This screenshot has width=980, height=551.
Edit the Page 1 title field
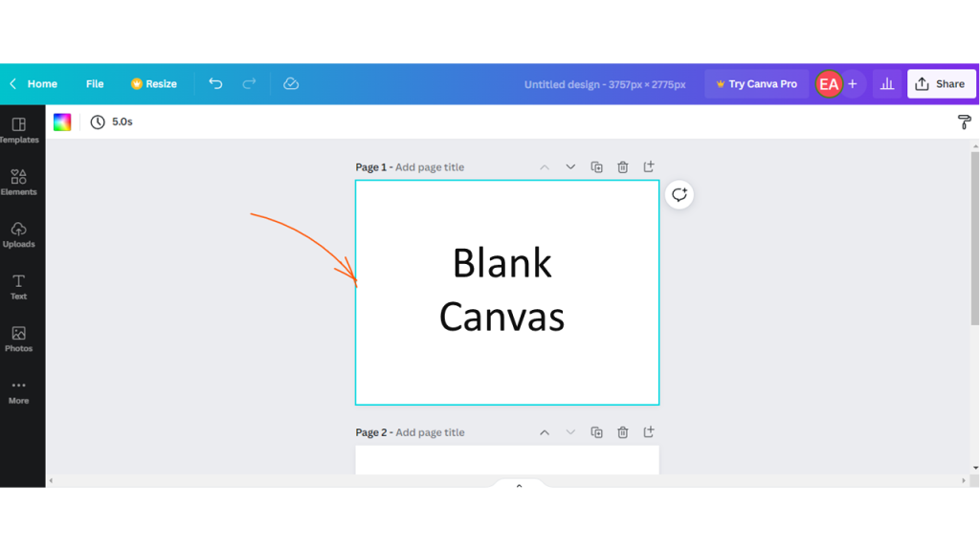click(x=430, y=167)
